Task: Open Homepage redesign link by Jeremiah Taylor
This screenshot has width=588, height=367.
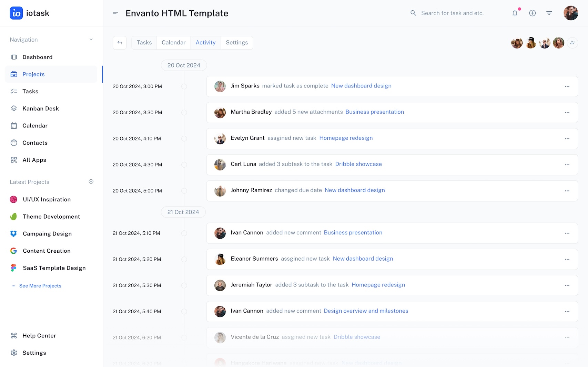Action: [x=378, y=285]
